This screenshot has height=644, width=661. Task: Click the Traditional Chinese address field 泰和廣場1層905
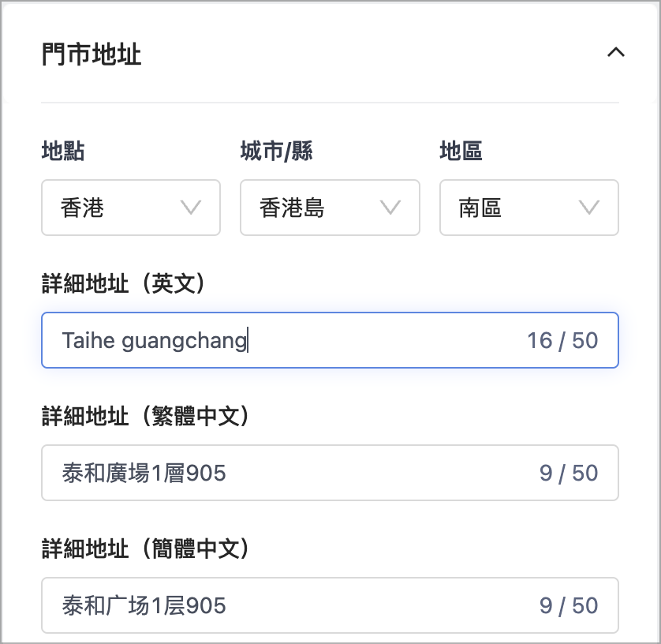pyautogui.click(x=330, y=473)
